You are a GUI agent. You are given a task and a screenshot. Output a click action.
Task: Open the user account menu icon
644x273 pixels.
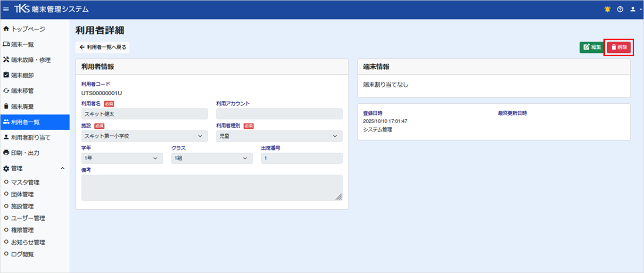click(635, 9)
